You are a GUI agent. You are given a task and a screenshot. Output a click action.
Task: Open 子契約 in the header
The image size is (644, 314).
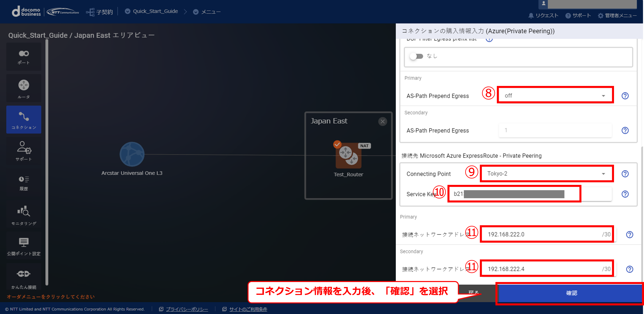pos(100,12)
